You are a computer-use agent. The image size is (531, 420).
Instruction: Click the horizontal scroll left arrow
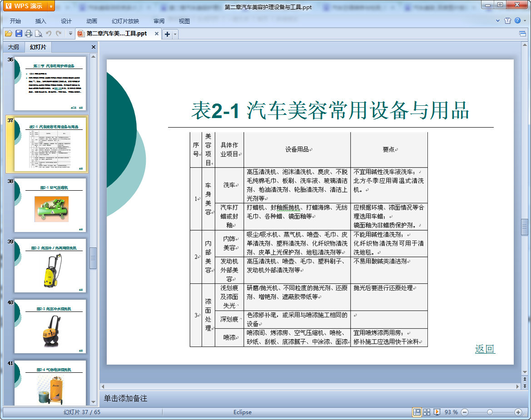click(x=103, y=386)
